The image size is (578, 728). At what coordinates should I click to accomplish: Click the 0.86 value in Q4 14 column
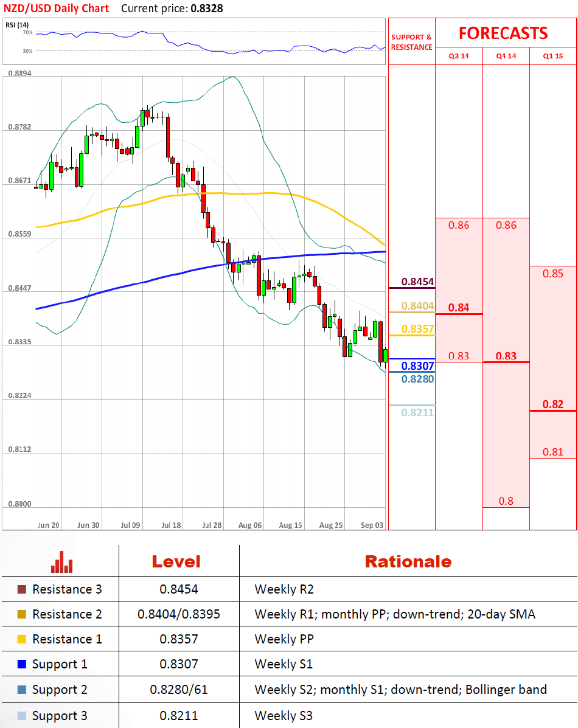click(506, 225)
